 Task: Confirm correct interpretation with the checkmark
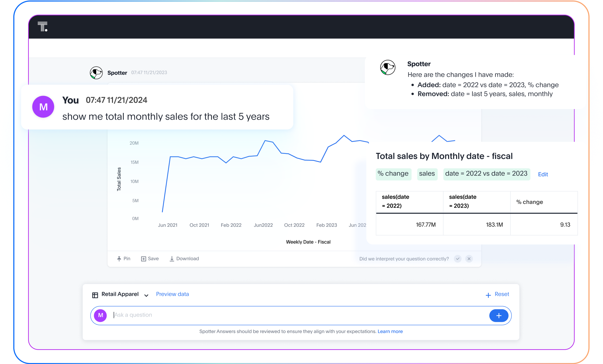[458, 259]
